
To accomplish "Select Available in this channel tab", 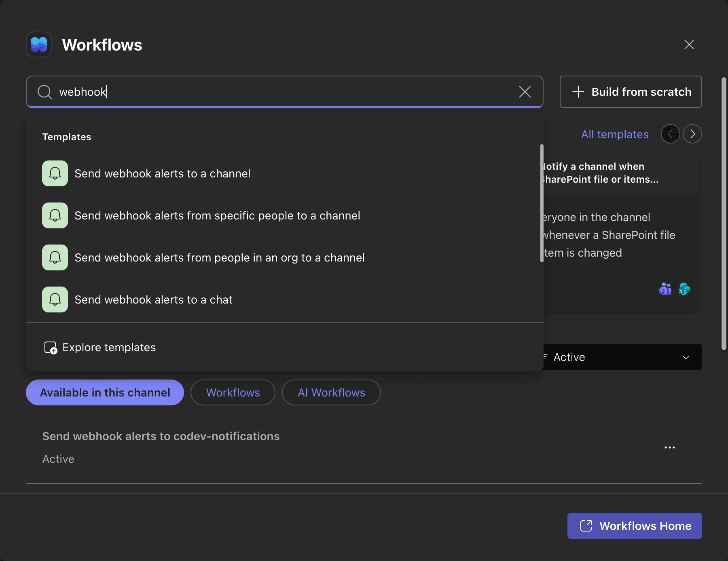I will pos(105,392).
